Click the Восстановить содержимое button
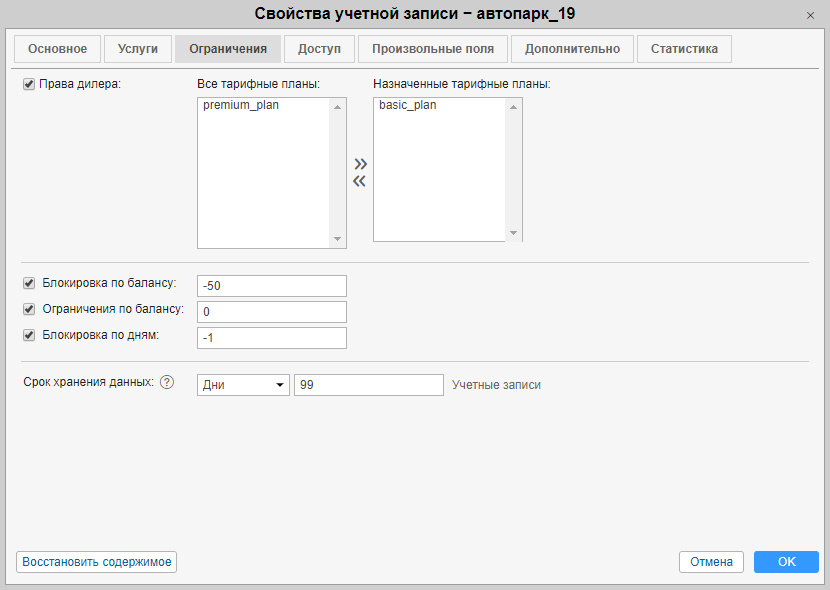Screen dimensions: 830x590 pyautogui.click(x=96, y=562)
